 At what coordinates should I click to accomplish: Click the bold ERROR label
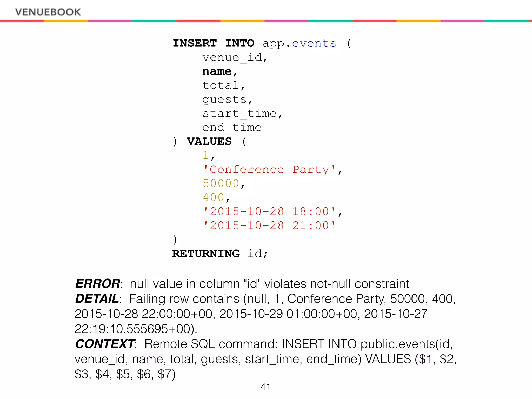98,284
